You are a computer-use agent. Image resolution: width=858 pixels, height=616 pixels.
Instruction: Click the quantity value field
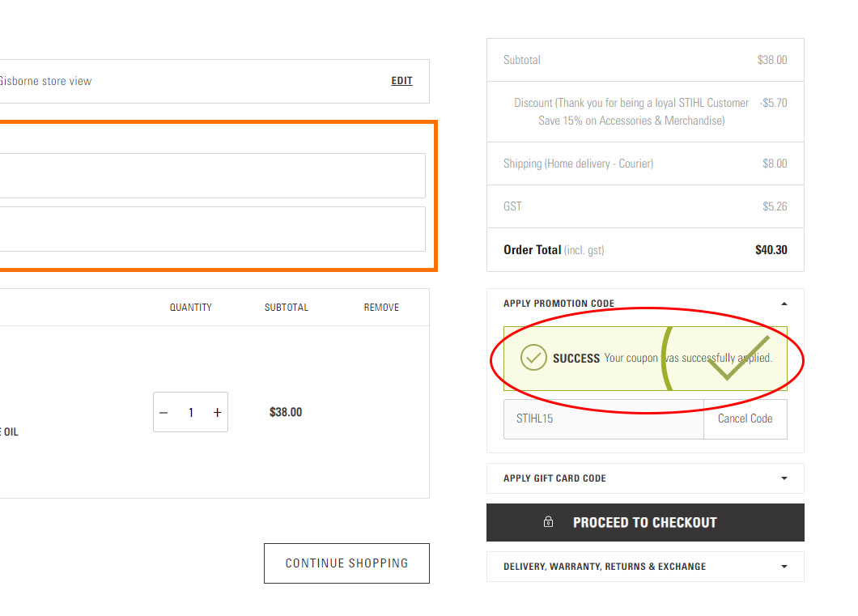(191, 413)
